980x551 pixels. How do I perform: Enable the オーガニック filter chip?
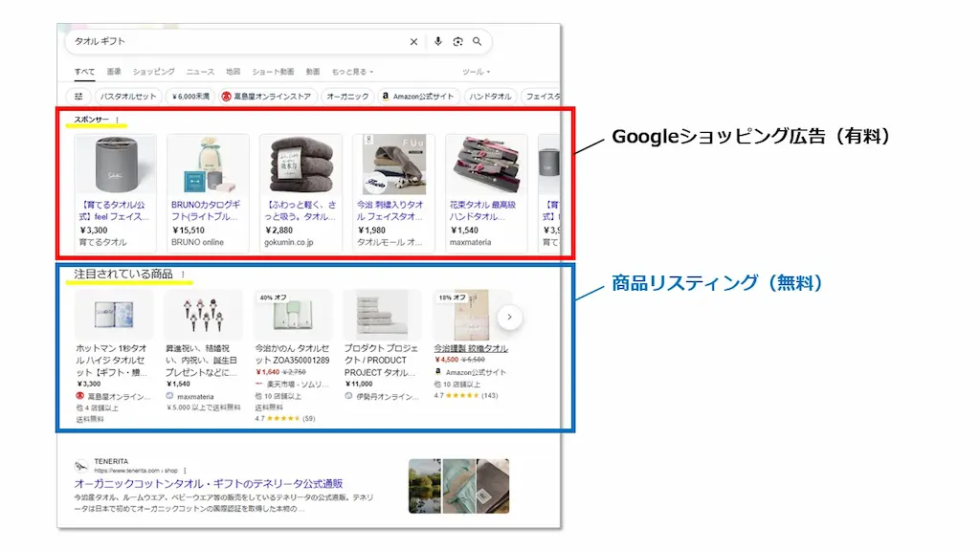(x=349, y=95)
